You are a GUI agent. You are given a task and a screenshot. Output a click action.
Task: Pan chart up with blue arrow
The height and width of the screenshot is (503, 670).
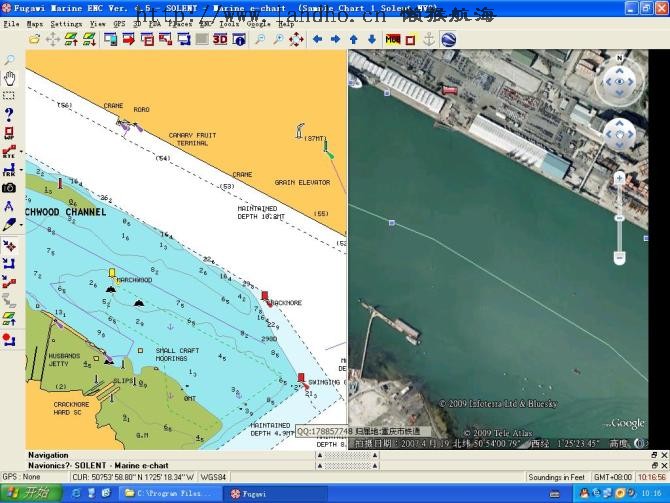[x=353, y=39]
